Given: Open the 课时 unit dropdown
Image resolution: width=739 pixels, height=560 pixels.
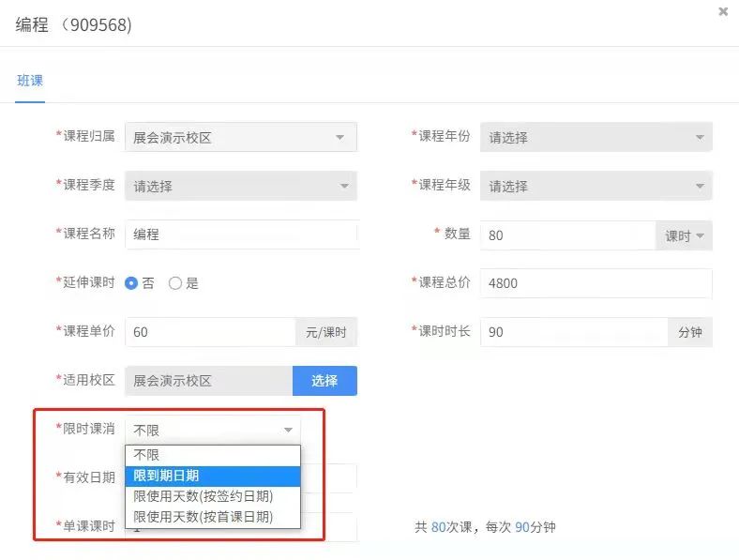Looking at the screenshot, I should (684, 235).
